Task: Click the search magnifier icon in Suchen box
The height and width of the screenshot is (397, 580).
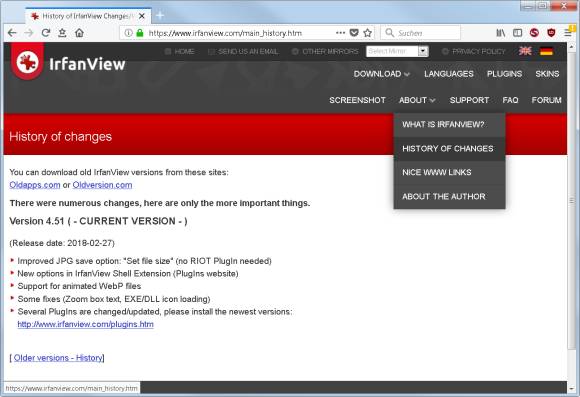Action: (x=389, y=33)
